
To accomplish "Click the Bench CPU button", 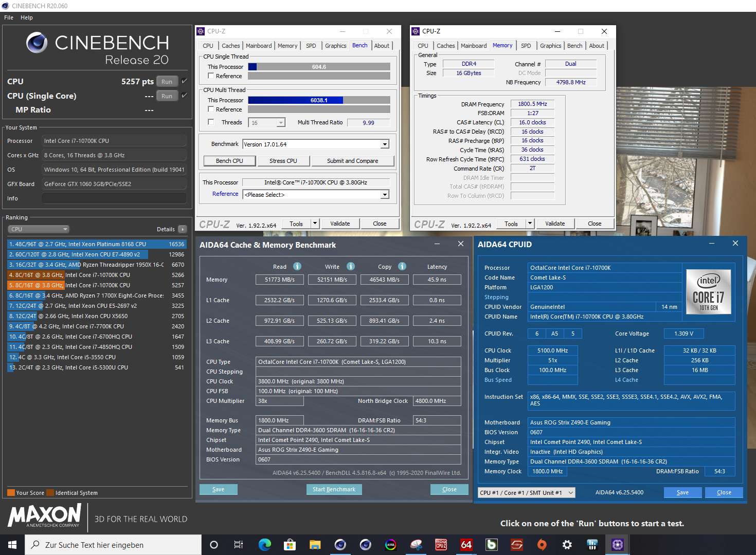I will coord(229,161).
